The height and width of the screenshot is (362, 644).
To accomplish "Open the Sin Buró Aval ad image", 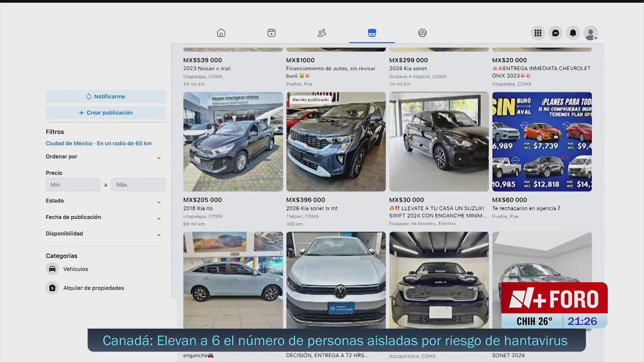I will point(542,142).
